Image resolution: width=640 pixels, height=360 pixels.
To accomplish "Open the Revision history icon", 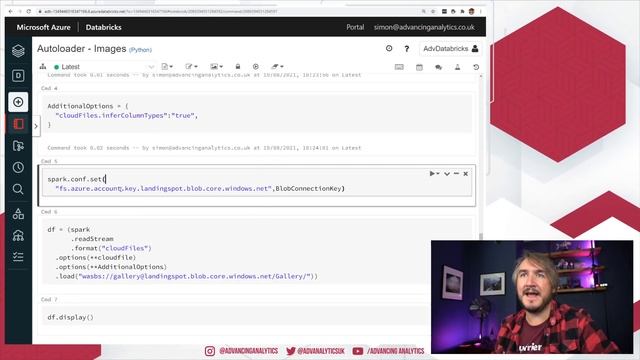I will click(476, 67).
